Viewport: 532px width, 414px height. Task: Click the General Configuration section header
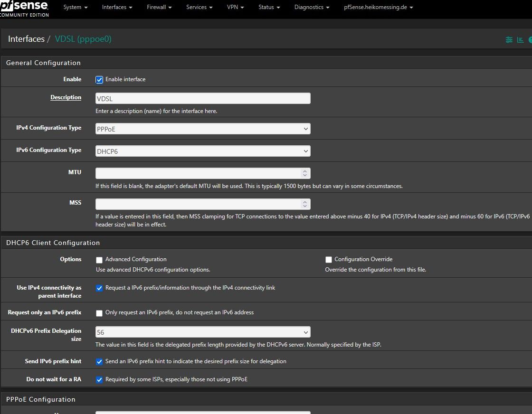[266, 63]
